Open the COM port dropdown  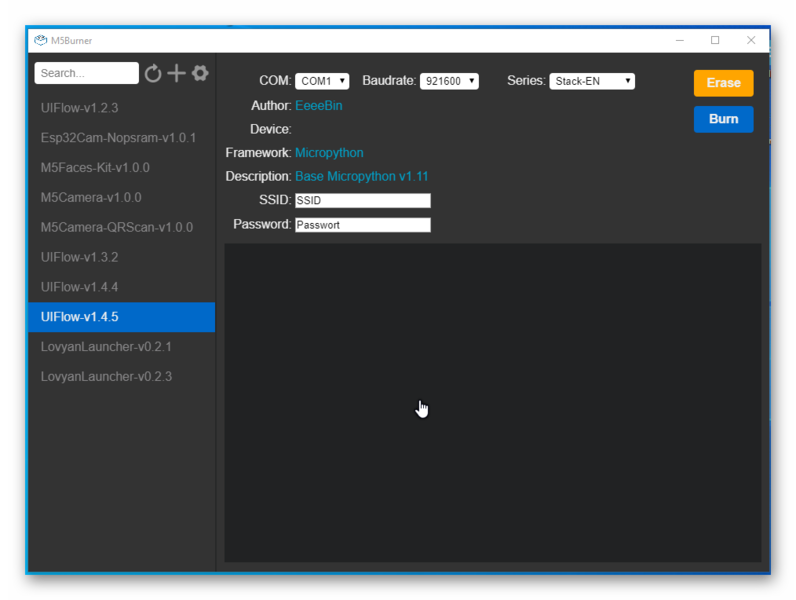click(x=322, y=81)
